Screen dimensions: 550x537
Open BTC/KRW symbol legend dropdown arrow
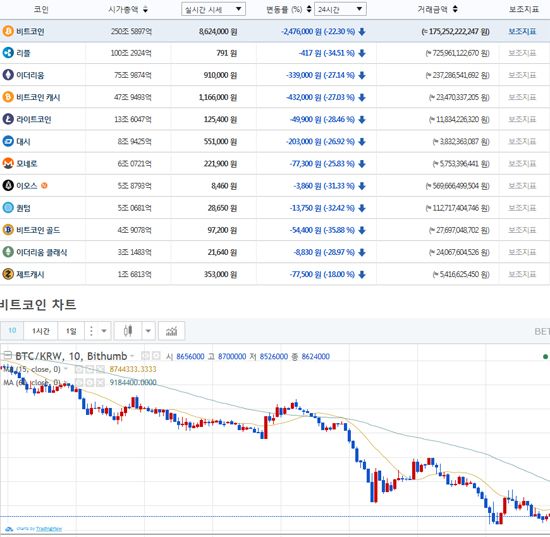pos(132,356)
